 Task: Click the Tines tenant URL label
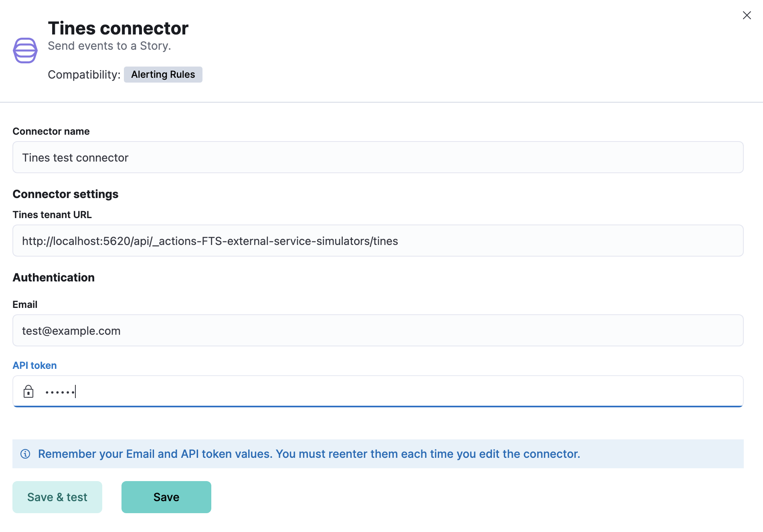click(52, 215)
